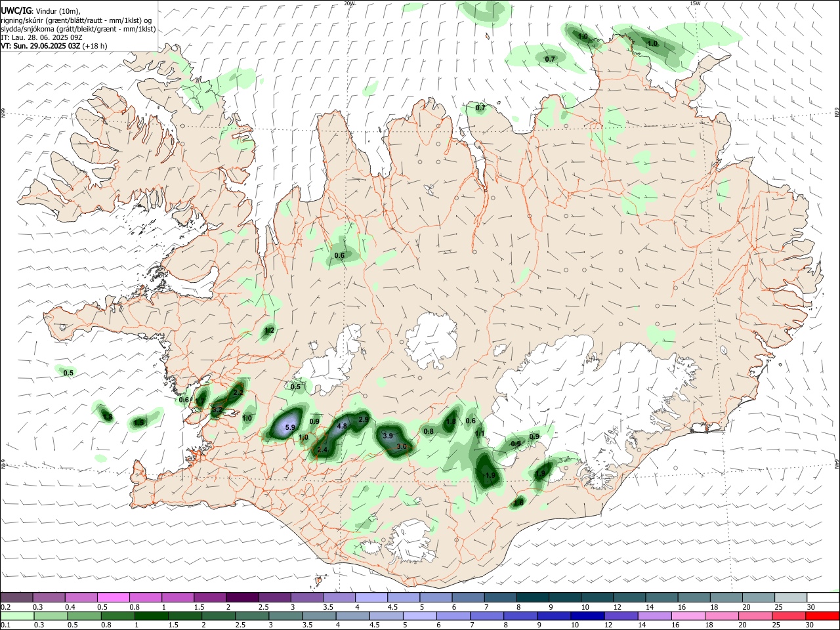
Task: Click the 'IT: Lau. 28. 06. 2025 09Z' initialization time
Action: [41, 37]
